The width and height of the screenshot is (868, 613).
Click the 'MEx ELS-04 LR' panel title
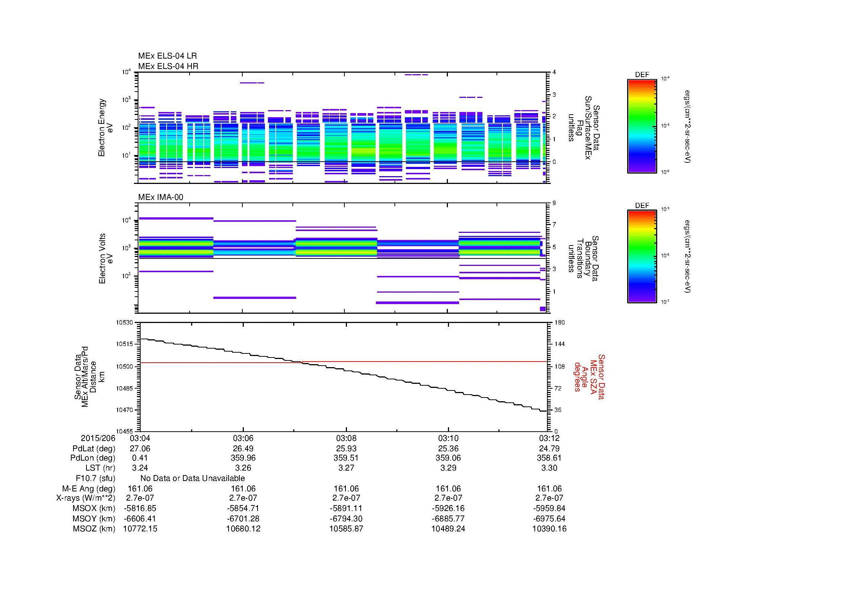167,56
